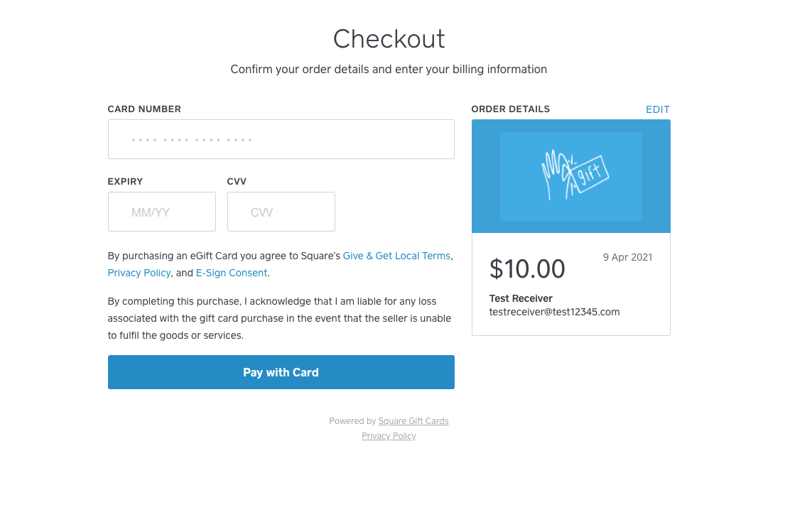
Task: Click the ORDER DETAILS section heading
Action: pyautogui.click(x=510, y=109)
